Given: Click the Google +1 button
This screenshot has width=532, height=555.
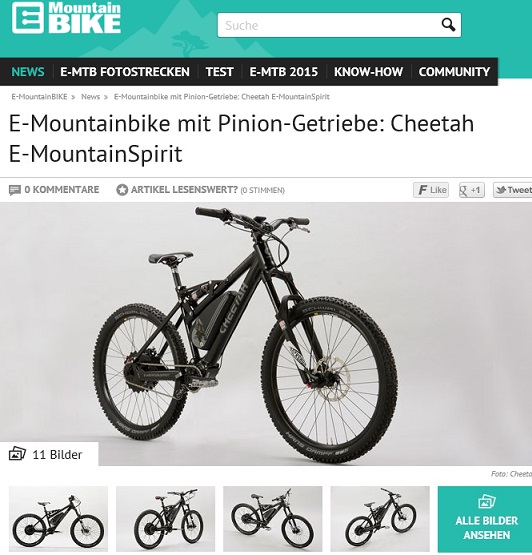Looking at the screenshot, I should coord(471,190).
